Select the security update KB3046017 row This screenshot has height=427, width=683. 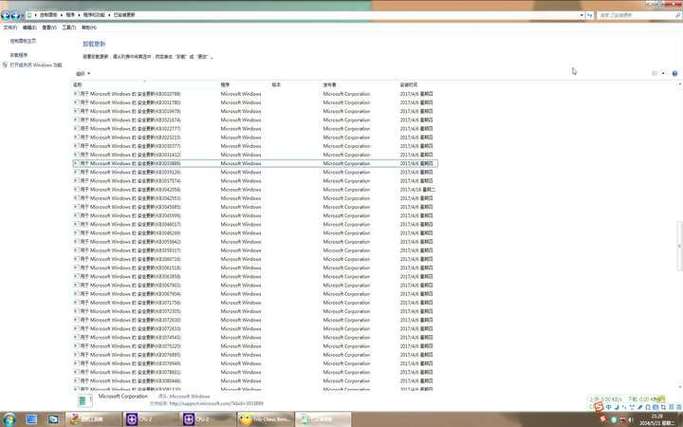click(255, 224)
